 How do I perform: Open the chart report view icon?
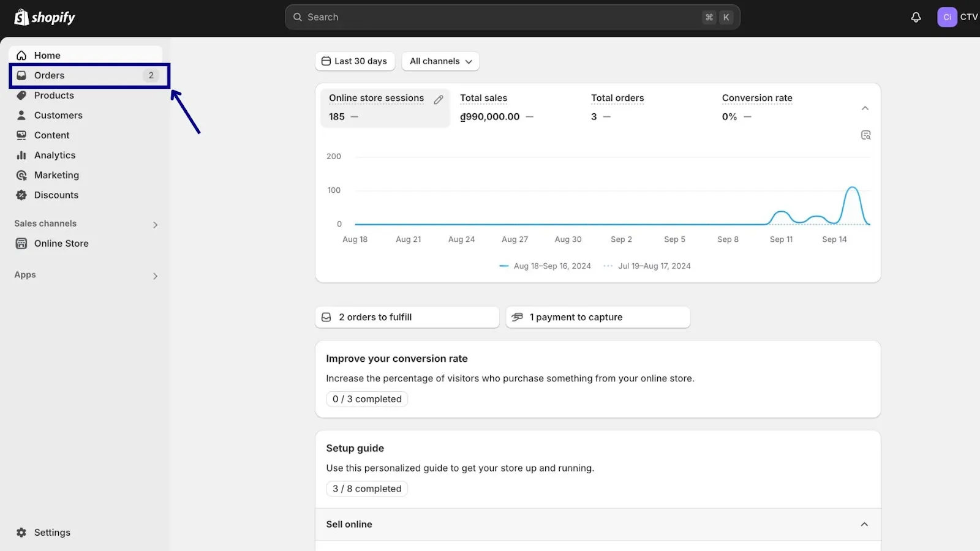click(865, 135)
